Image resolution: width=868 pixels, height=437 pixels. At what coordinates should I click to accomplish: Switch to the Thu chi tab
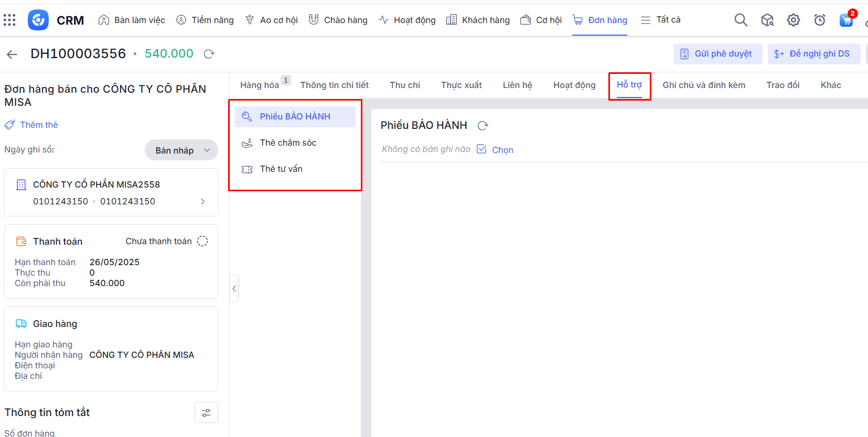pyautogui.click(x=404, y=85)
